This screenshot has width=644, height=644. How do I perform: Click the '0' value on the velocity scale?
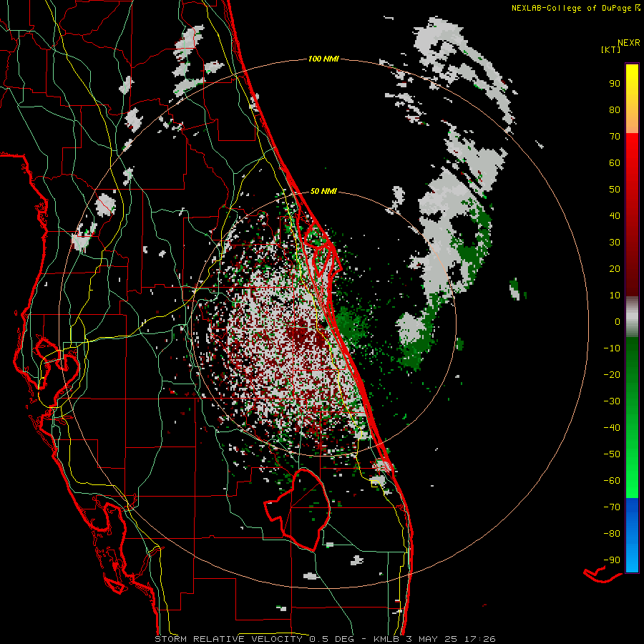click(x=618, y=321)
